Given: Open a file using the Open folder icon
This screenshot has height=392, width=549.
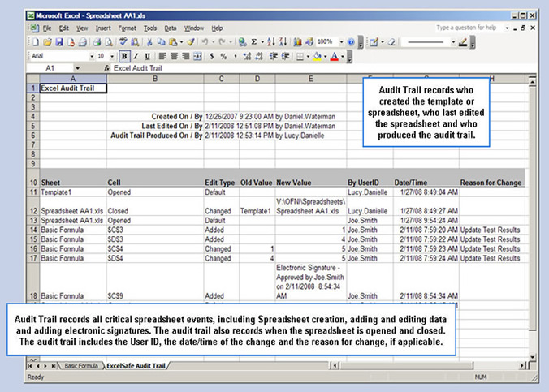Looking at the screenshot, I should click(47, 42).
